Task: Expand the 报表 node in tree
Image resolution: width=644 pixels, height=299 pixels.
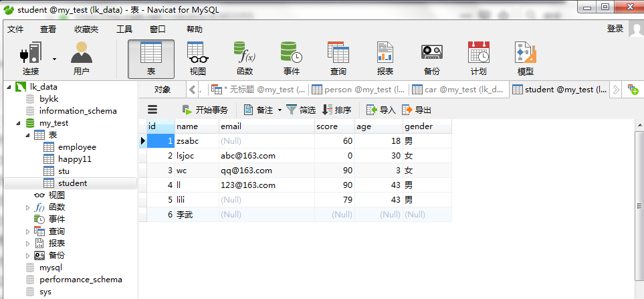Action: click(x=27, y=243)
